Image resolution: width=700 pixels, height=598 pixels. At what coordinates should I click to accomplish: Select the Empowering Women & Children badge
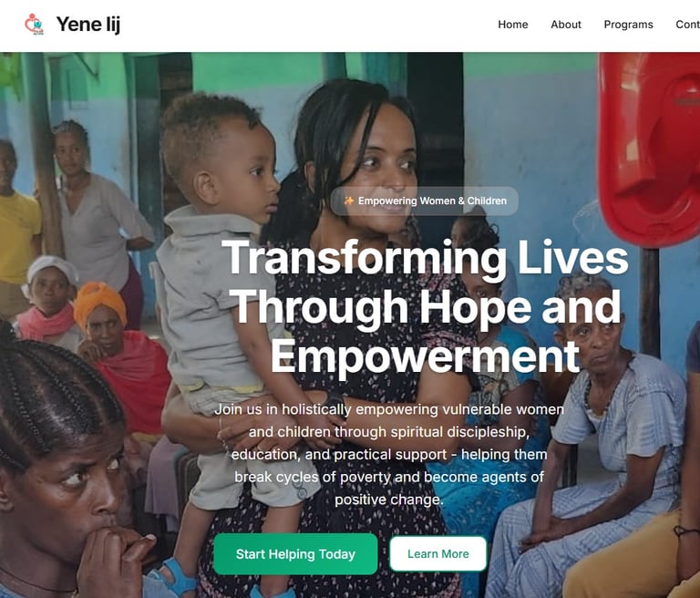click(x=425, y=201)
